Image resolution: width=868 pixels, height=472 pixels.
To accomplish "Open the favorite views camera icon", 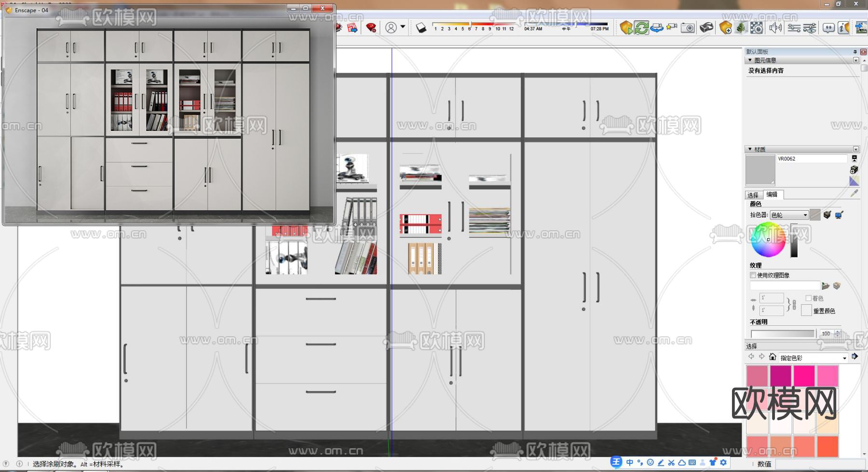I will point(672,27).
